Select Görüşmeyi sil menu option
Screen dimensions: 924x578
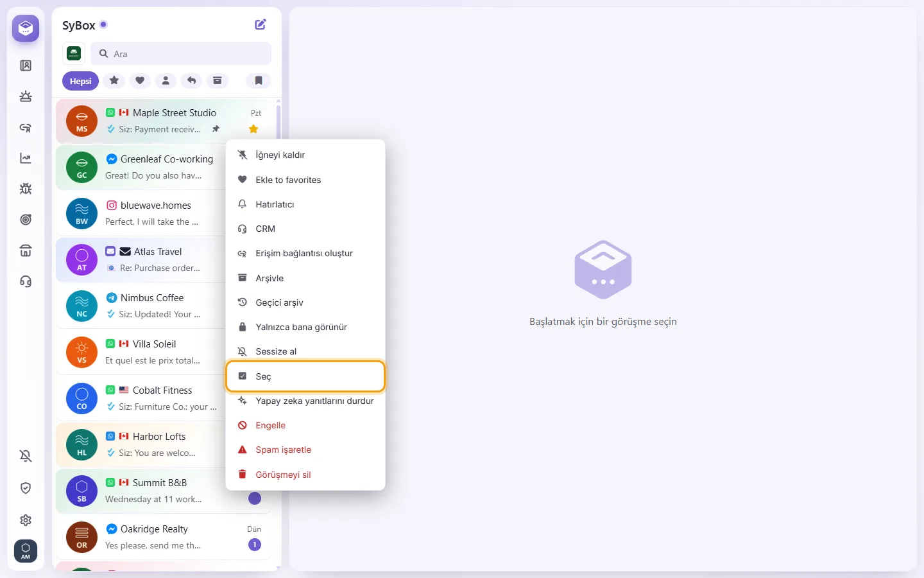(305, 475)
